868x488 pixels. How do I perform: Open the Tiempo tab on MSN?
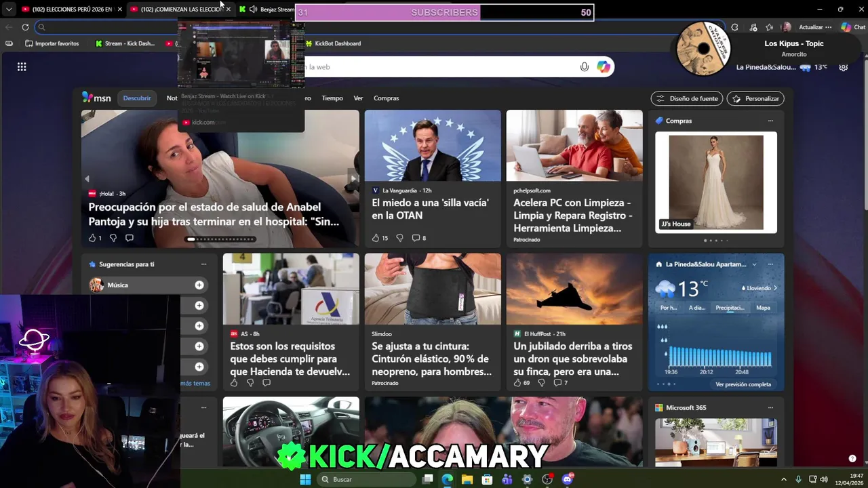tap(332, 98)
